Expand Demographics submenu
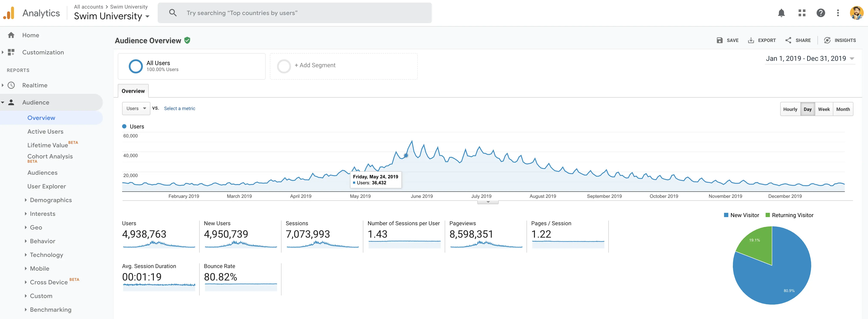The width and height of the screenshot is (868, 319). pyautogui.click(x=26, y=200)
